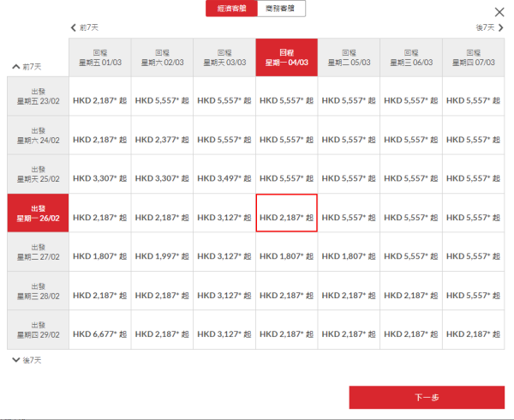514x420 pixels.
Task: Show later 7 days of departure dates
Action: [27, 360]
